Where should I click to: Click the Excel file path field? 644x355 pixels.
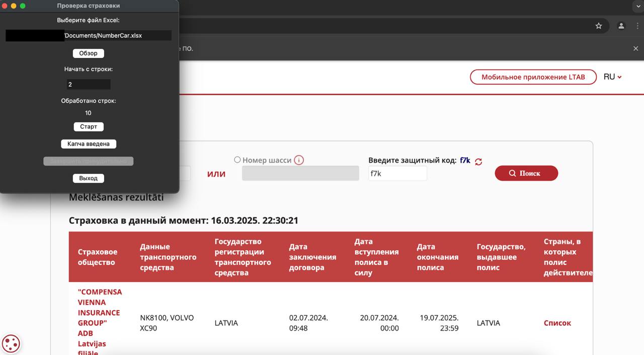[x=89, y=35]
